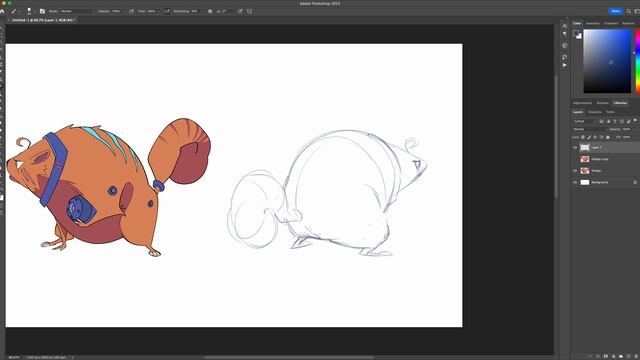Image resolution: width=640 pixels, height=360 pixels.
Task: Lock all padlock icon in Layers panel
Action: (x=608, y=137)
